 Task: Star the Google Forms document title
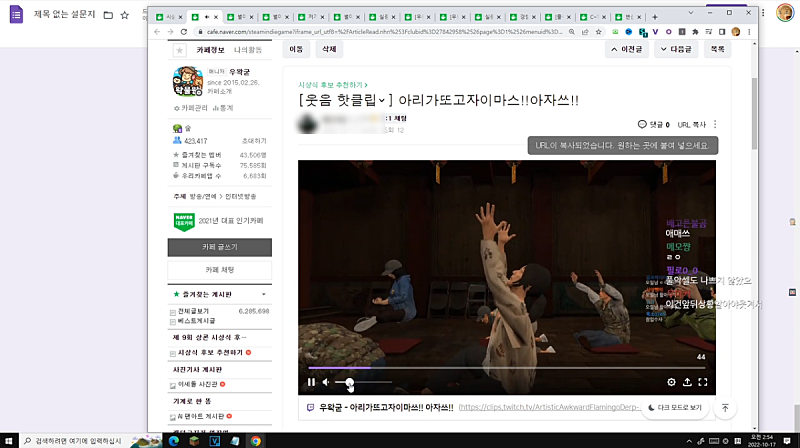[x=123, y=17]
